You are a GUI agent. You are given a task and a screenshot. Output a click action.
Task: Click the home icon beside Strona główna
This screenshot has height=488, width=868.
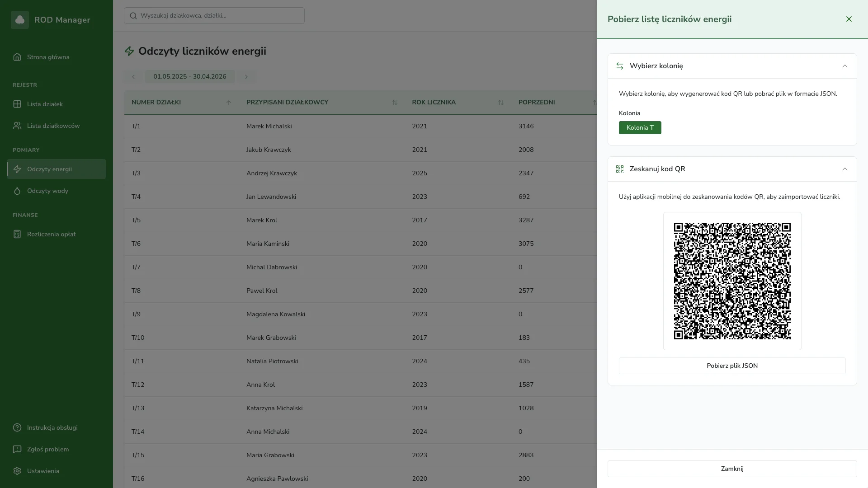[x=17, y=57]
